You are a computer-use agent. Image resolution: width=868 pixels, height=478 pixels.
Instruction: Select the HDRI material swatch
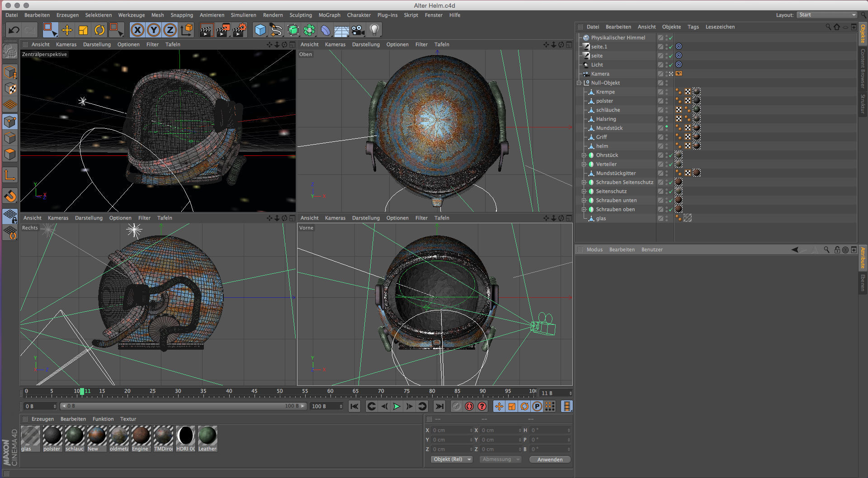click(185, 438)
